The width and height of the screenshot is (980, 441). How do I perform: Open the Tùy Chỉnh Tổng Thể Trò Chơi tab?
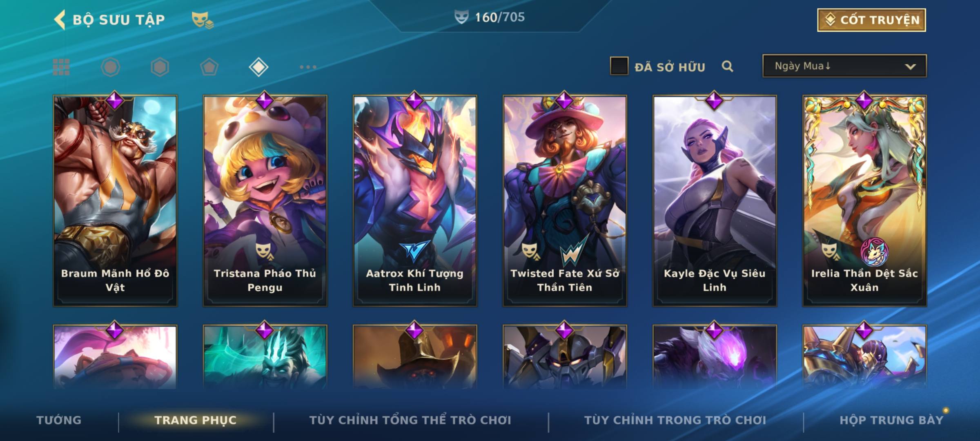click(x=410, y=420)
